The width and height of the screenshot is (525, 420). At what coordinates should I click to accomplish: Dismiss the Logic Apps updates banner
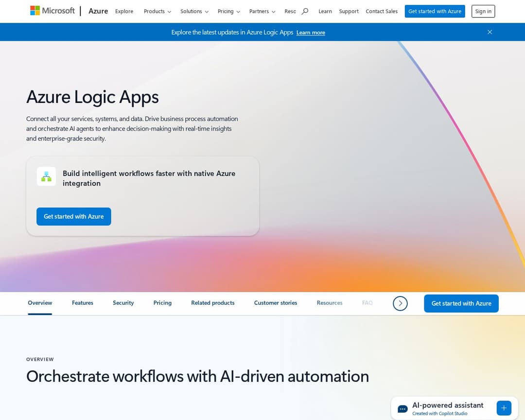[x=490, y=32]
